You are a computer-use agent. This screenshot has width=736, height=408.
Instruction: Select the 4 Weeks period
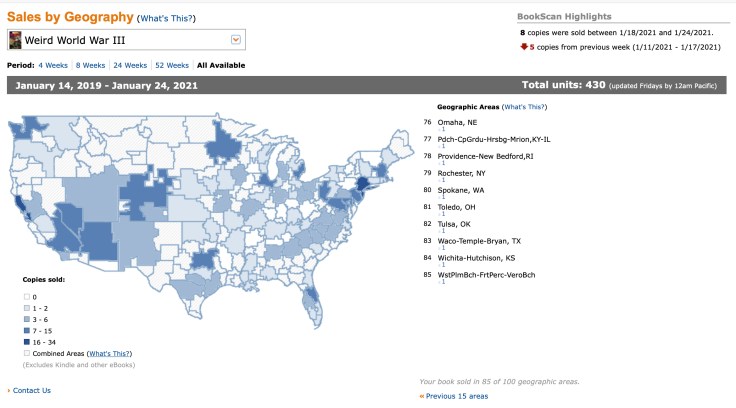[x=54, y=65]
